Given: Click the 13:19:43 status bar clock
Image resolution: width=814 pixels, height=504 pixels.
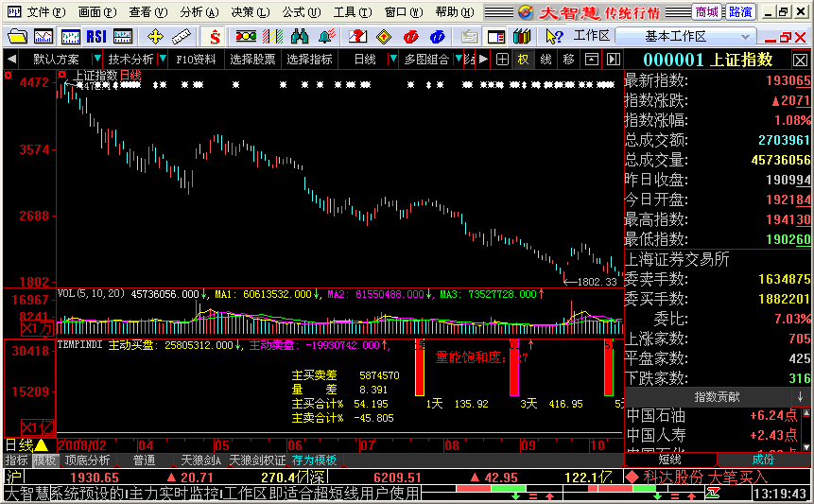Looking at the screenshot, I should click(780, 493).
